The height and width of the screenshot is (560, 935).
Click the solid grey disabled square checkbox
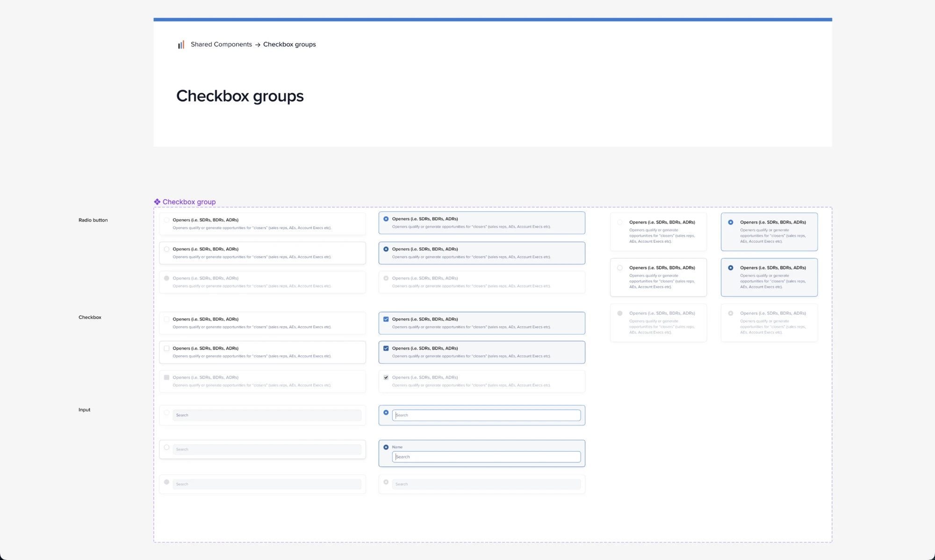pyautogui.click(x=166, y=377)
